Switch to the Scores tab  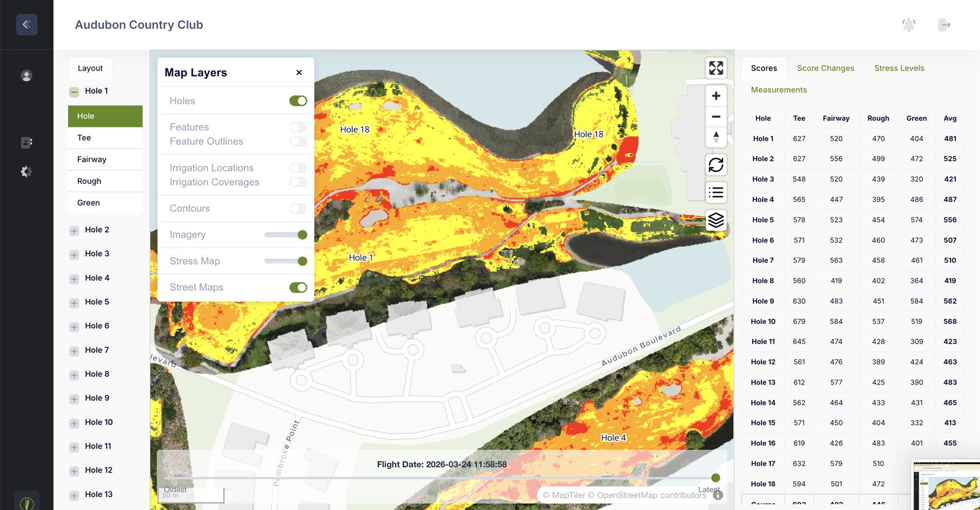[x=764, y=68]
